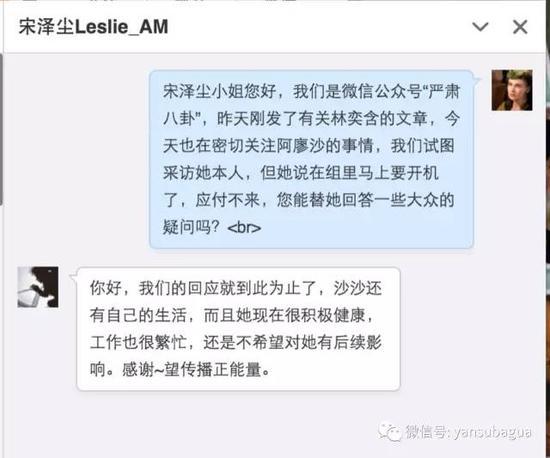
Task: Open 宋泽尘's black-and-white avatar
Action: point(38,287)
